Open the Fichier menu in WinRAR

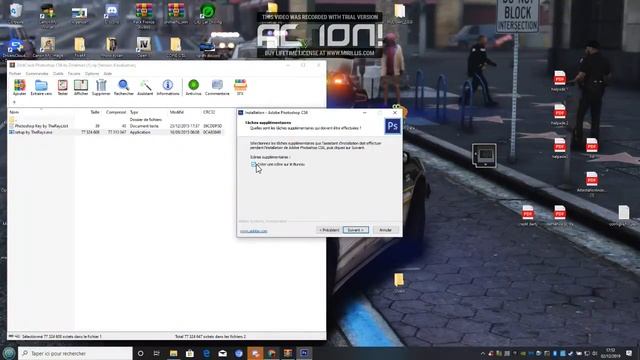coord(15,73)
